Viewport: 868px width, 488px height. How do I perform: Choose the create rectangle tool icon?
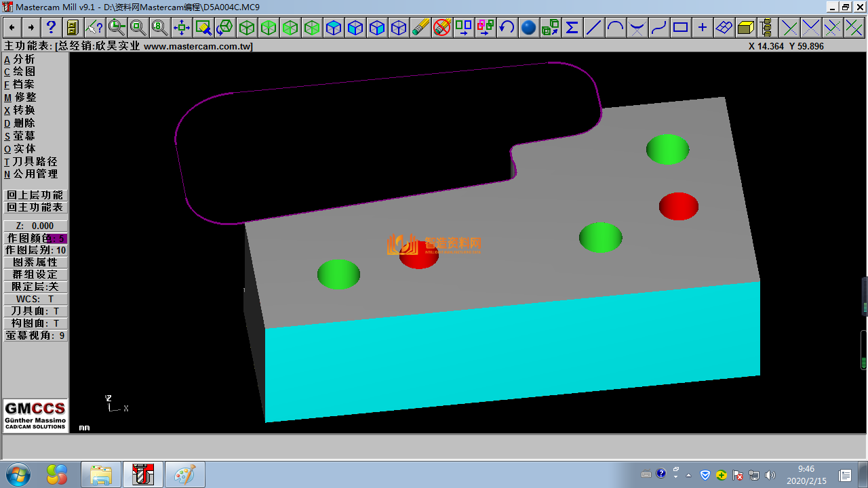click(680, 28)
